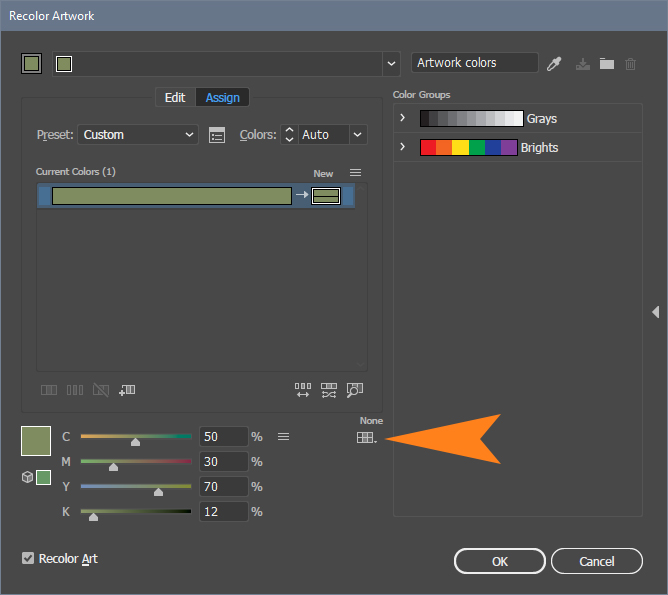Switch to the Edit tab

[175, 97]
